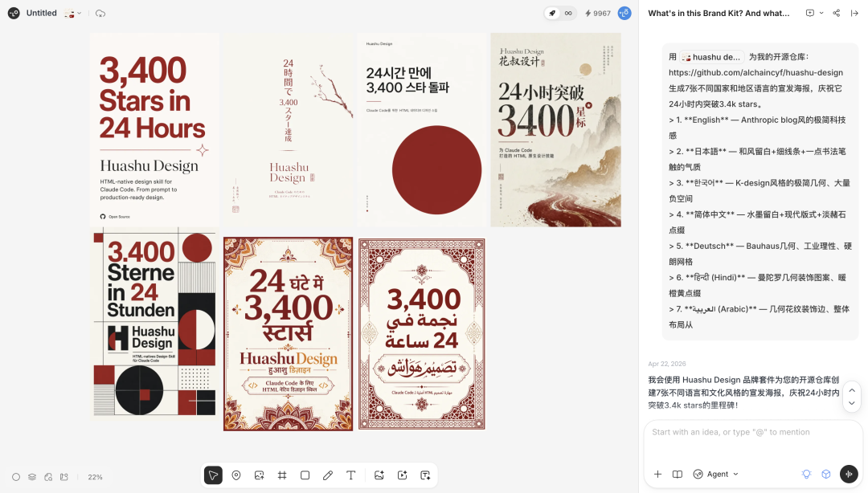Share the conversation via share icon
Image resolution: width=868 pixels, height=493 pixels.
[x=837, y=14]
